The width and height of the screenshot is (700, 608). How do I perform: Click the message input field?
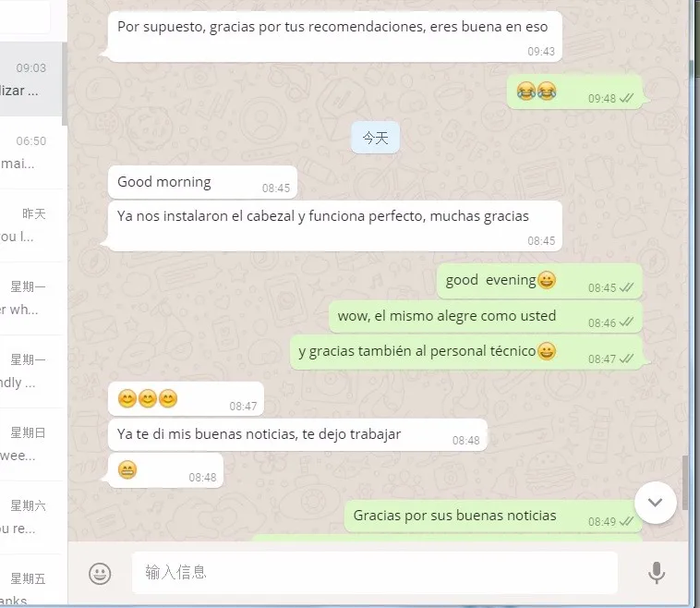pos(375,572)
